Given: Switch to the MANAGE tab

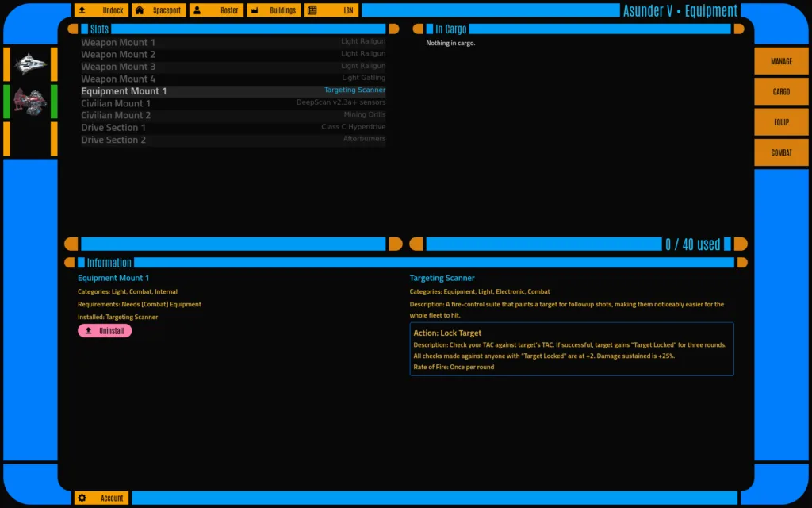Looking at the screenshot, I should (x=781, y=61).
